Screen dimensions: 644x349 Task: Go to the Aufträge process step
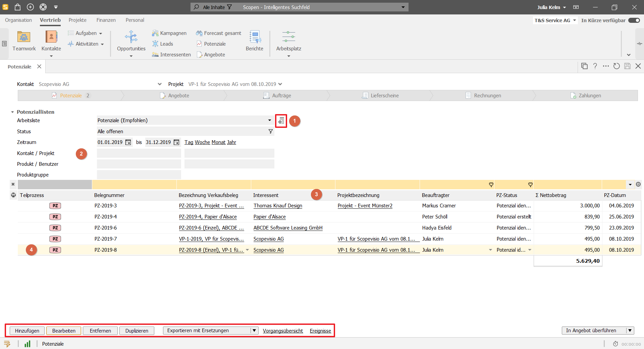click(x=277, y=96)
